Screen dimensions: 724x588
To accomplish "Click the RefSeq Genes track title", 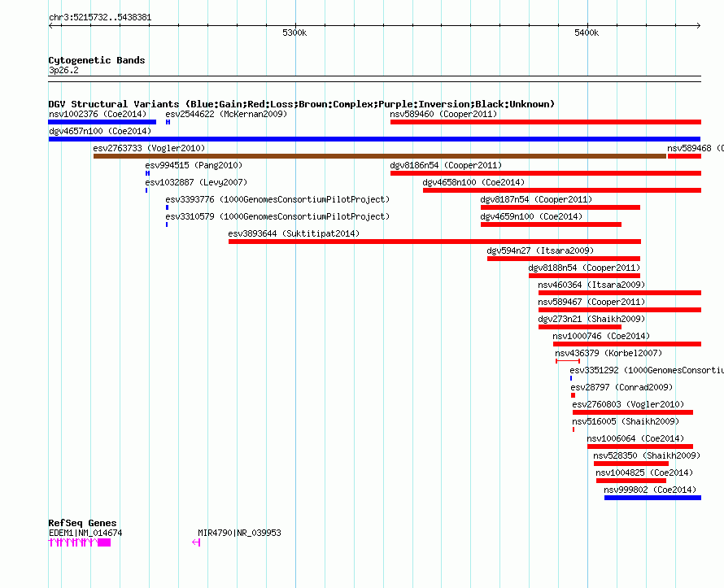I will (x=82, y=524).
